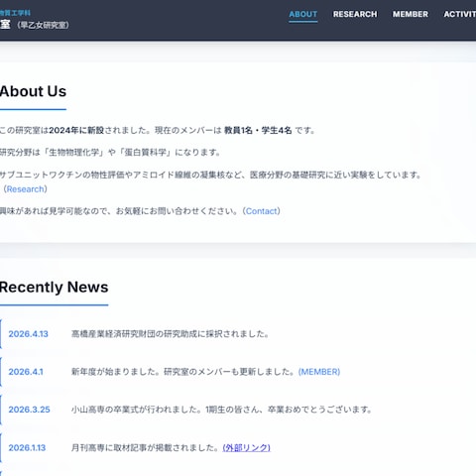Viewport: 476px width, 476px height.
Task: Select the About Us heading
Action: click(x=33, y=91)
